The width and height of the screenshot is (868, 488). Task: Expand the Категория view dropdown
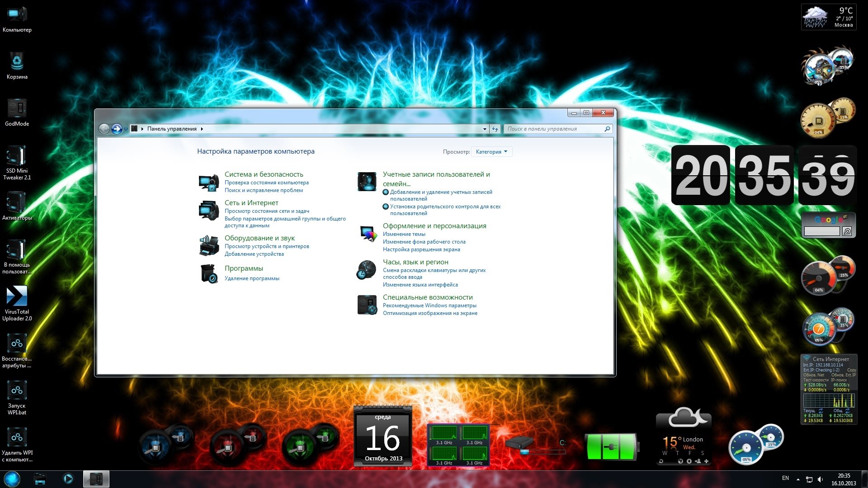point(491,152)
